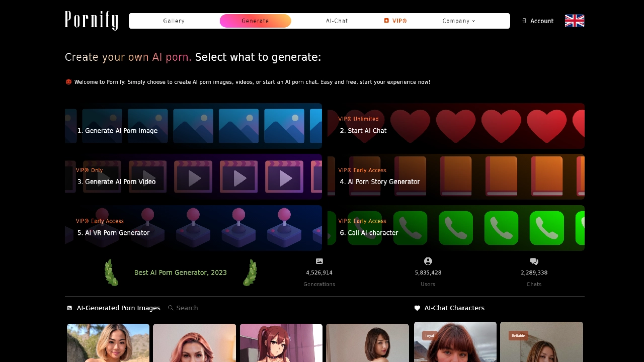Screen dimensions: 644x362
Task: Choose option 2, Start AI Chat
Action: [456, 126]
